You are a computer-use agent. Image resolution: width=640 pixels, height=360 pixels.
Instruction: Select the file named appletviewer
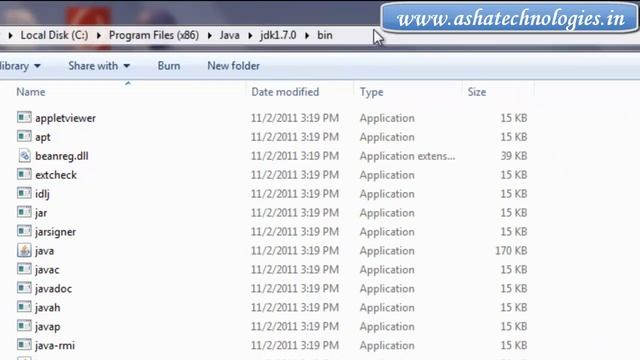[65, 118]
